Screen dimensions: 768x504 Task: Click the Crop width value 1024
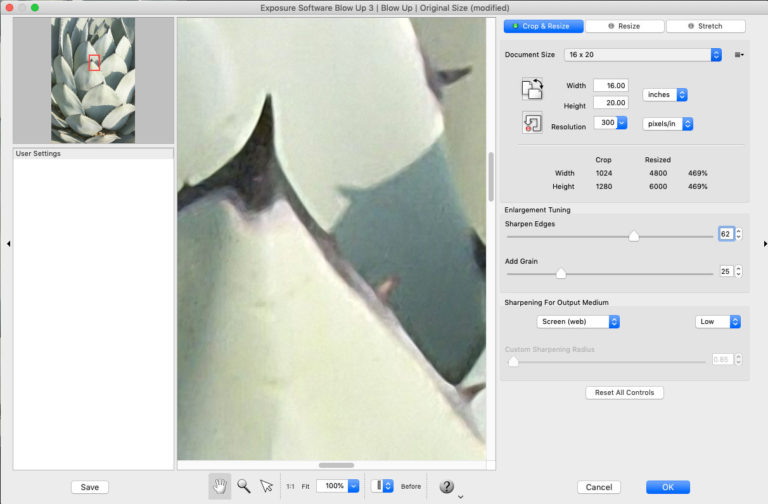point(603,173)
